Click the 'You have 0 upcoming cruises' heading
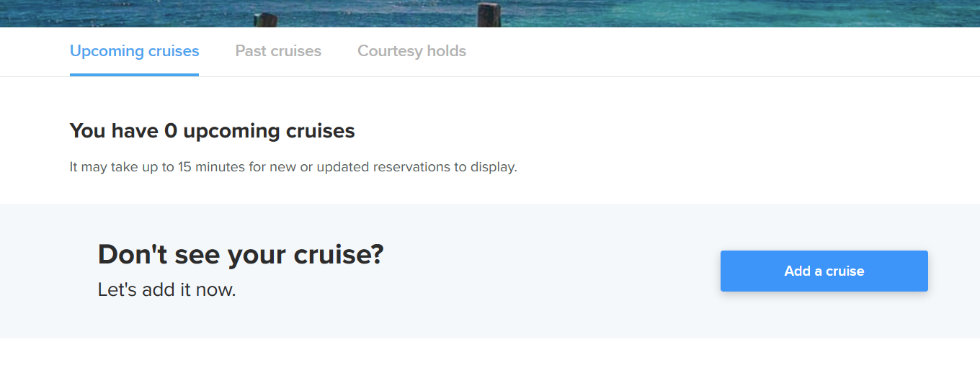This screenshot has width=980, height=365. point(212,131)
